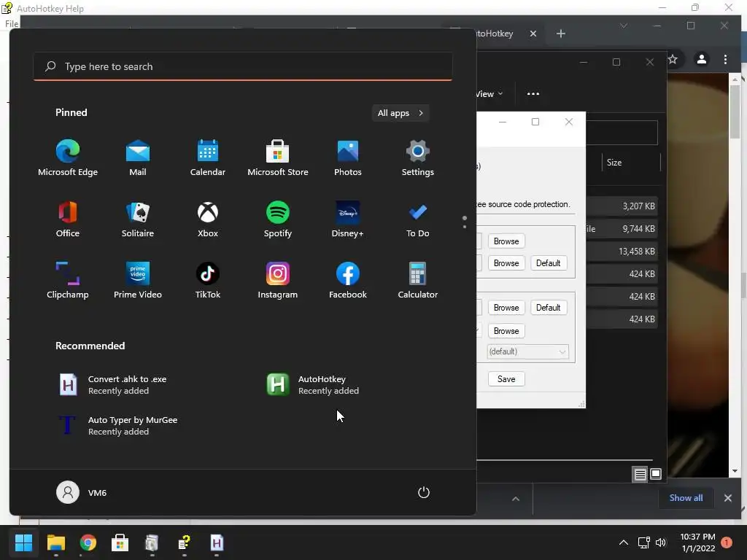Open File menu in AutoHotkey Help
The image size is (747, 560).
click(12, 24)
